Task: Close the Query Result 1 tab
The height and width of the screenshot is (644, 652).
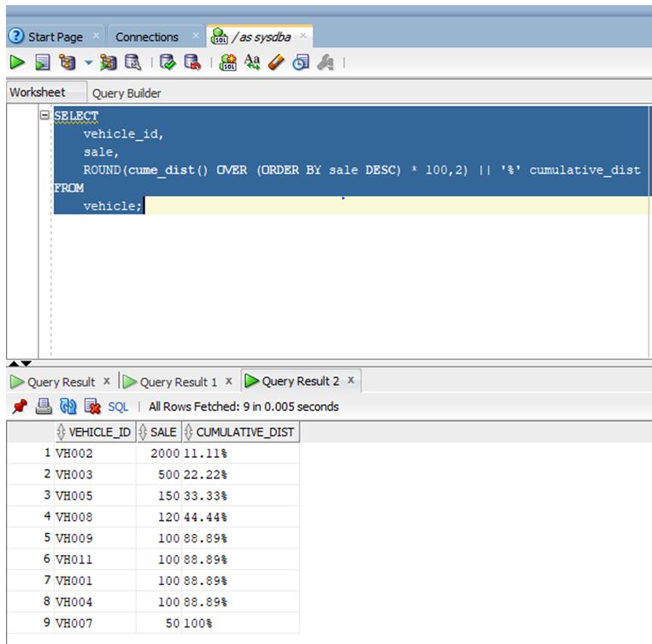Action: (x=229, y=381)
